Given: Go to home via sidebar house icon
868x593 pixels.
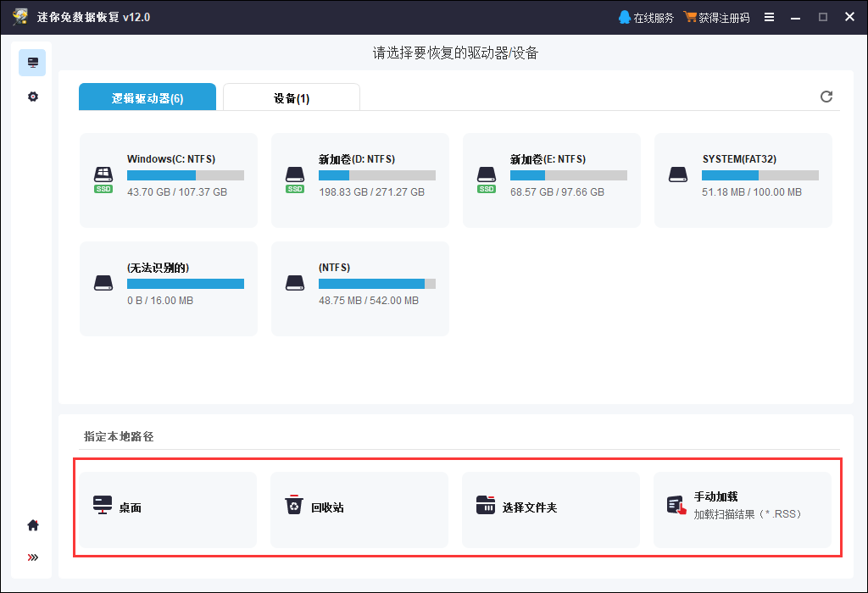Looking at the screenshot, I should click(x=33, y=525).
